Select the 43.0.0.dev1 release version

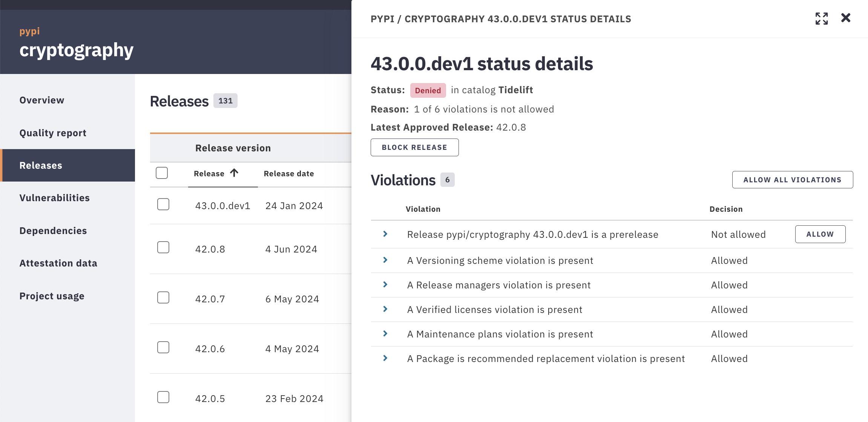click(x=222, y=206)
